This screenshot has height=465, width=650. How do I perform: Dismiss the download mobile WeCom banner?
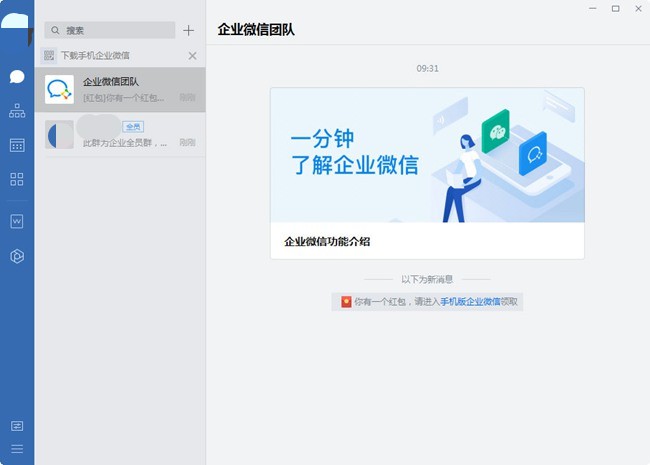pos(192,56)
